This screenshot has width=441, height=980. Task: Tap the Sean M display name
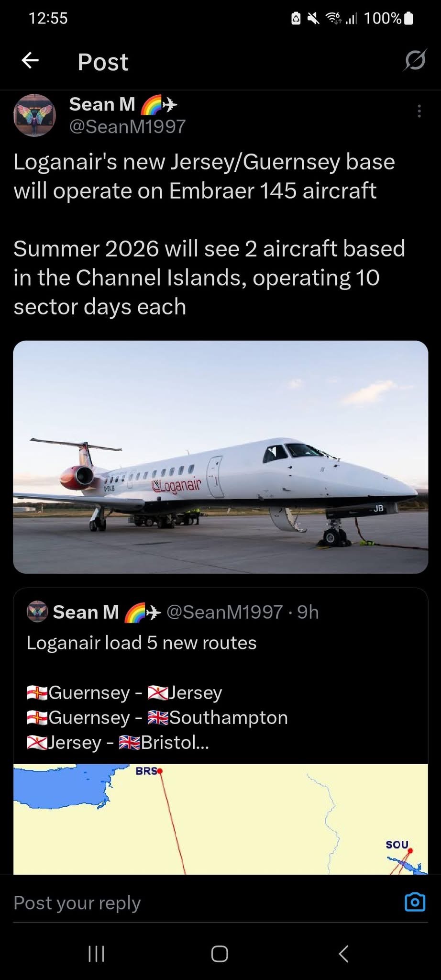click(102, 104)
